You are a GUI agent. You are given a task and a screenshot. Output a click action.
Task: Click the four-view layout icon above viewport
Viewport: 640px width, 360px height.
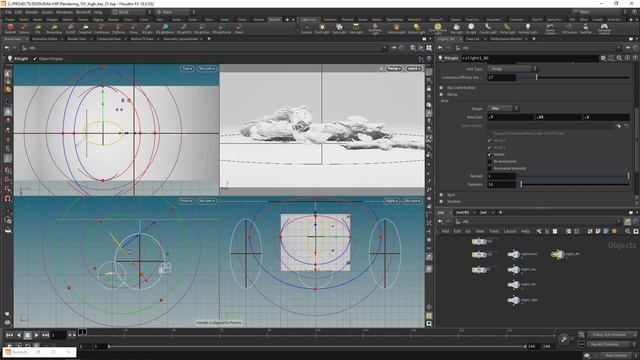tap(429, 48)
